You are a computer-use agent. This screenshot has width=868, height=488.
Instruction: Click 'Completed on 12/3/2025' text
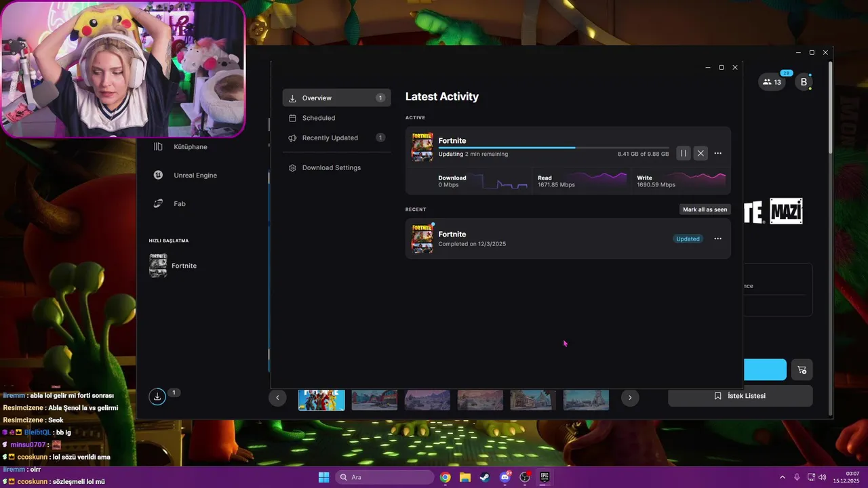(472, 244)
